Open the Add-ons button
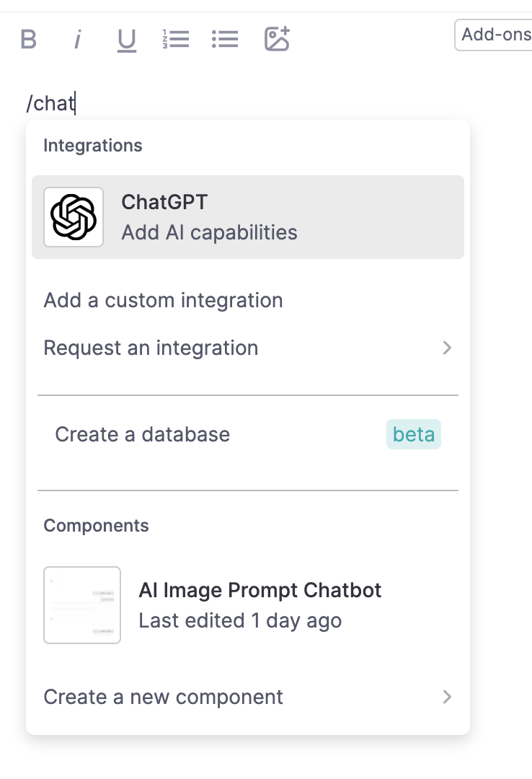 pos(496,35)
